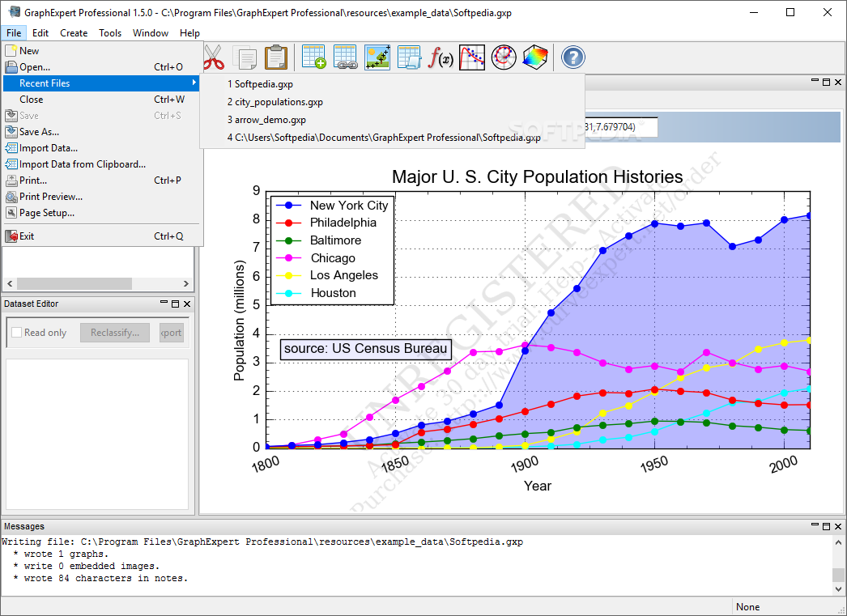Screen dimensions: 847x616
Task: Click the Cut scissors toolbar icon
Action: (x=214, y=57)
